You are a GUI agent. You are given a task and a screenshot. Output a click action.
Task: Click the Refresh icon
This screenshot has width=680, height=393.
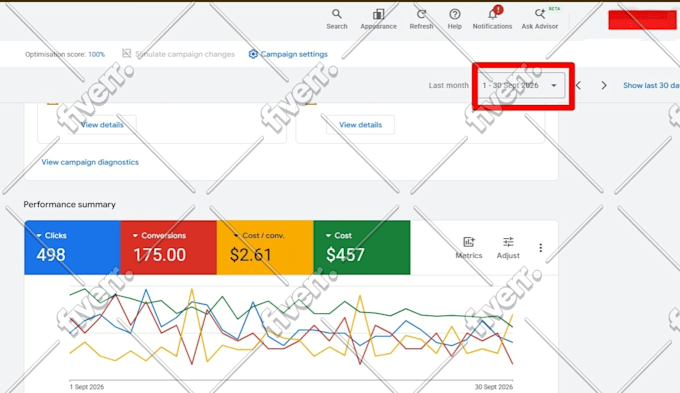coord(421,14)
